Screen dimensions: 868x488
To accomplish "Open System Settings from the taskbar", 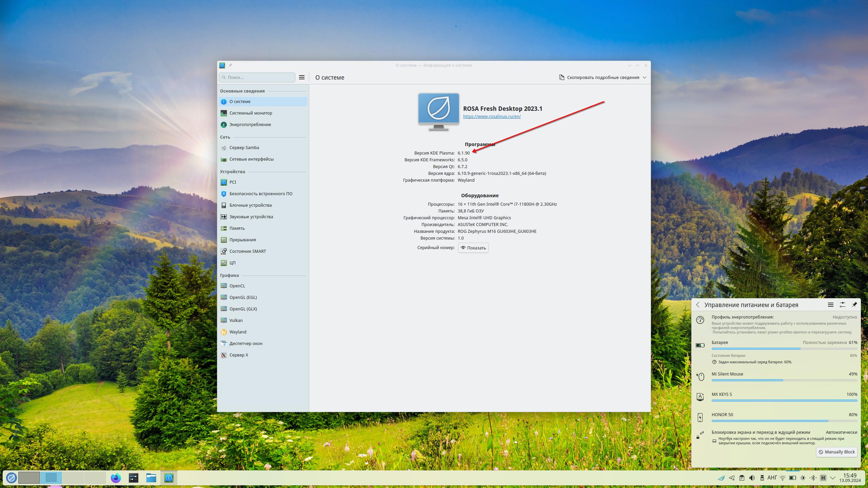I will (134, 478).
